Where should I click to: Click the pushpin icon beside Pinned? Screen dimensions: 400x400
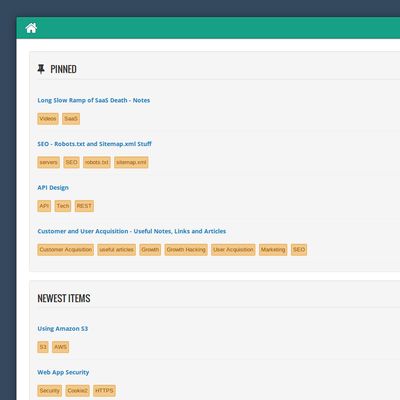(x=41, y=69)
